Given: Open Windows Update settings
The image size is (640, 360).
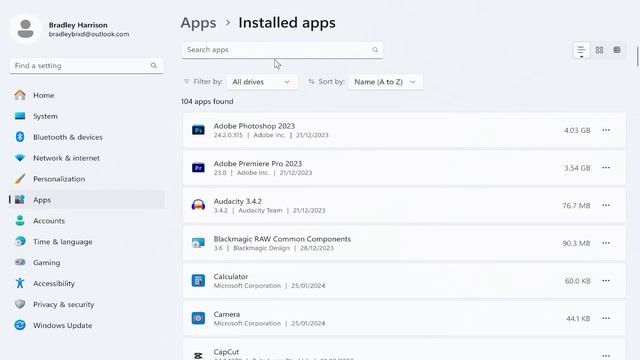Looking at the screenshot, I should pyautogui.click(x=87, y=325).
